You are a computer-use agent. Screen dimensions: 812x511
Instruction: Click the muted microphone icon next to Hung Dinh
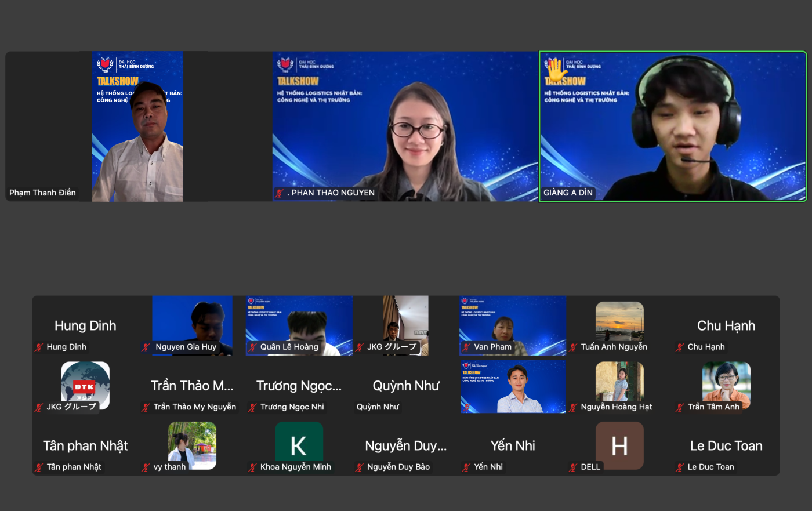(x=39, y=347)
